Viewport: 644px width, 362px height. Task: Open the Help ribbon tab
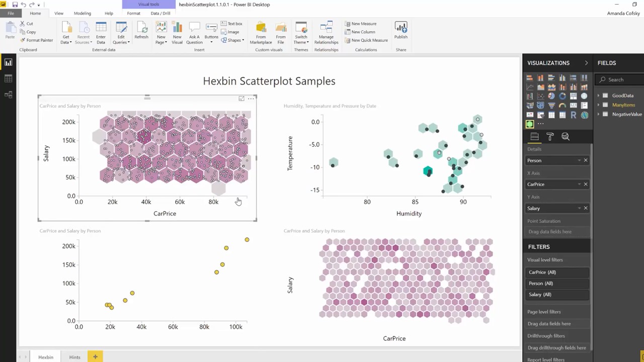[109, 13]
